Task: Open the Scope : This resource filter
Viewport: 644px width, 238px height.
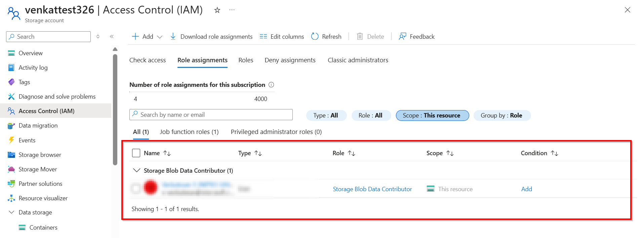Action: point(432,115)
